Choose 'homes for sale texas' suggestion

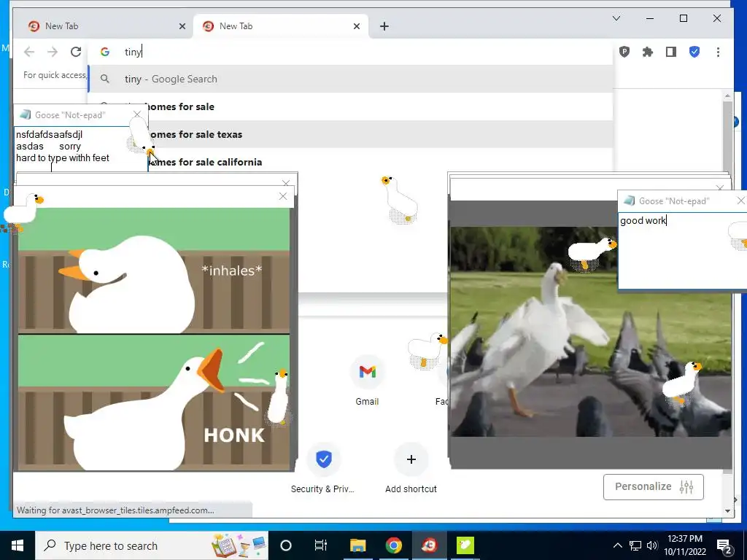coord(350,134)
